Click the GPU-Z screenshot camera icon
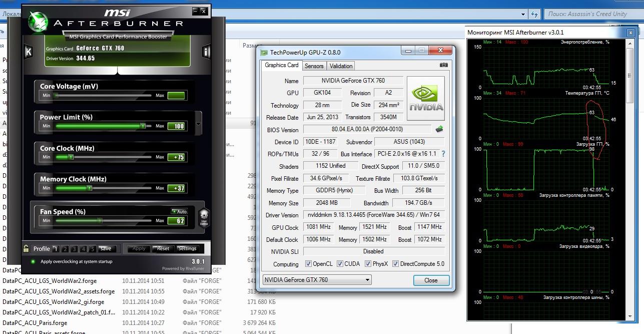This screenshot has width=644, height=334. tap(443, 65)
